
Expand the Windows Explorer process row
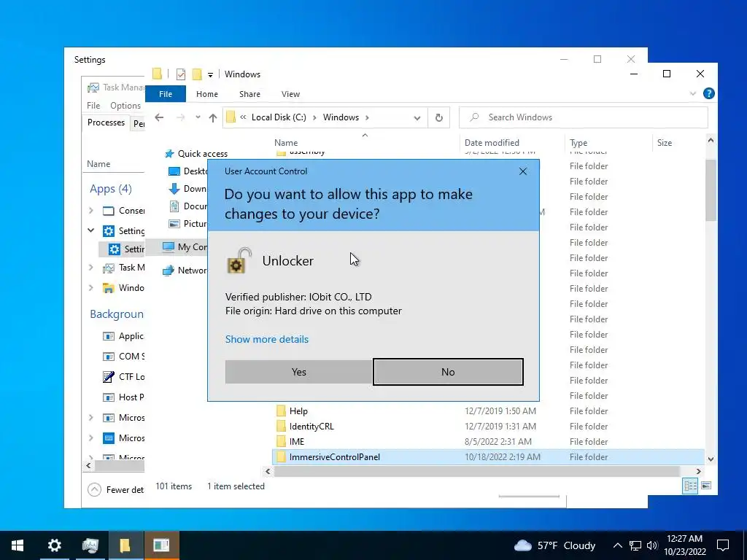[91, 287]
